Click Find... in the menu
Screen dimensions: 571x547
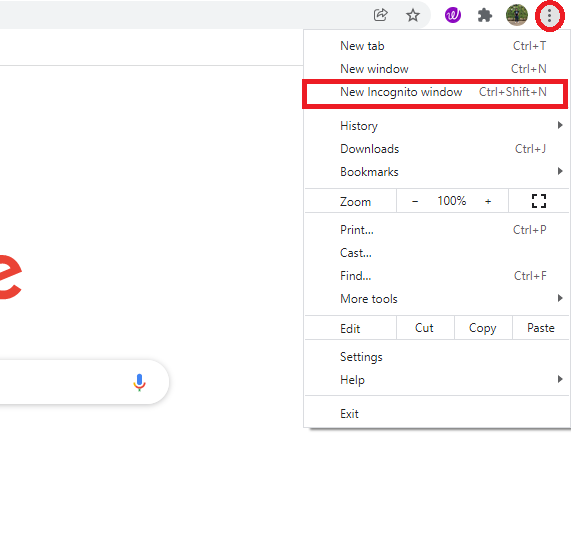coord(436,276)
